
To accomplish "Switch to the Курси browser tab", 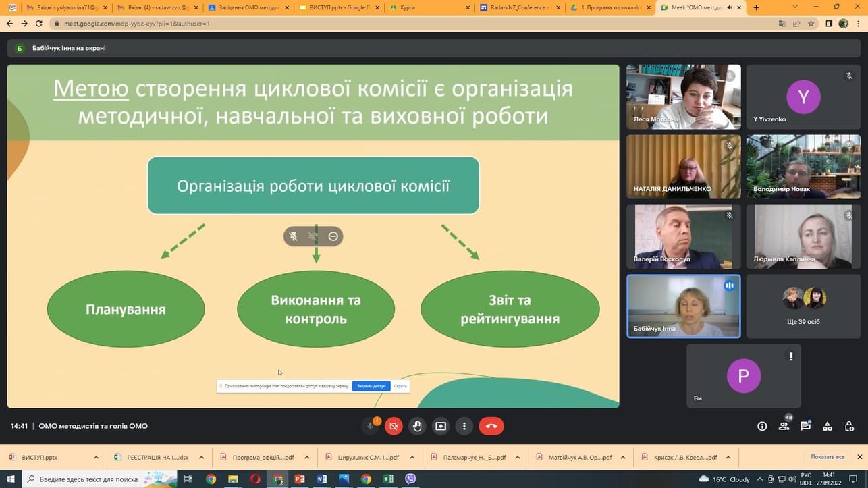I will pos(428,7).
